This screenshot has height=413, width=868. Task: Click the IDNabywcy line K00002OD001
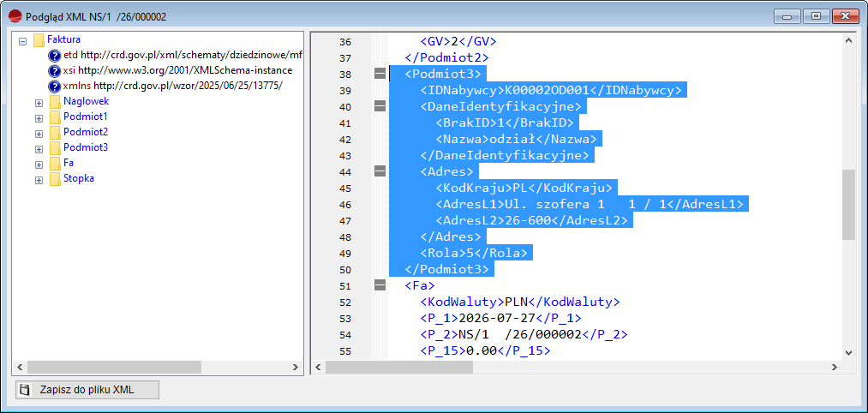pyautogui.click(x=553, y=90)
